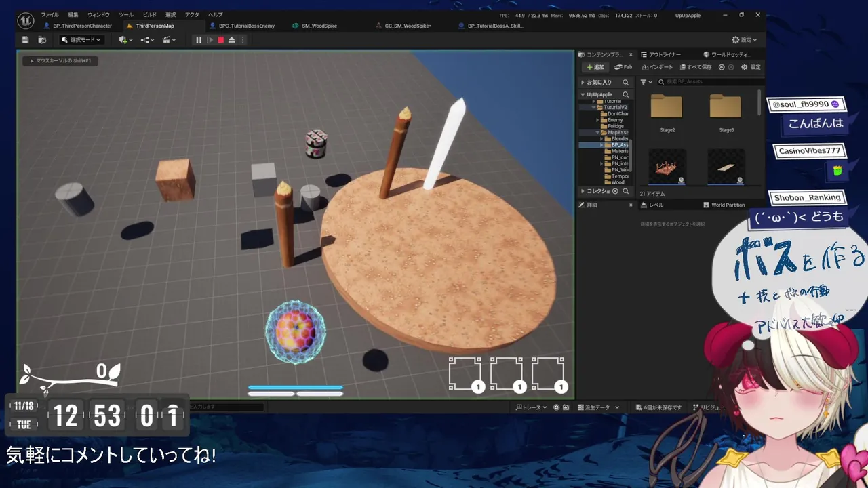
Task: Open the ウィンドウ menu
Action: pyautogui.click(x=98, y=15)
